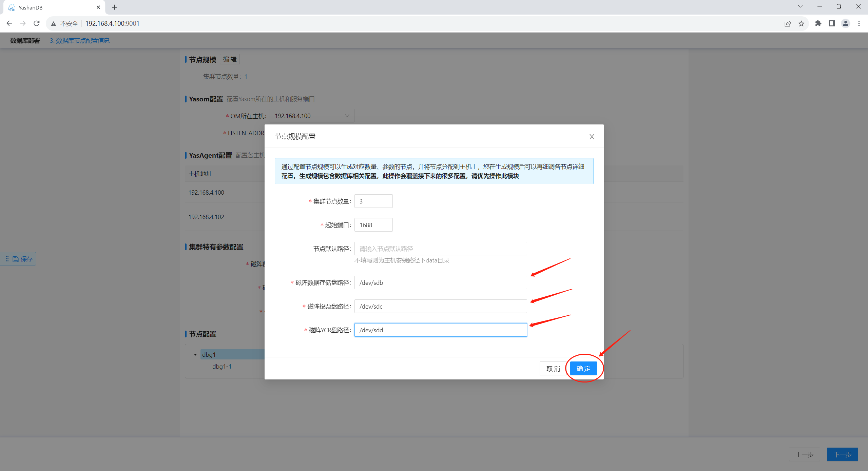Collapse the dbg1 tree node

click(195, 354)
